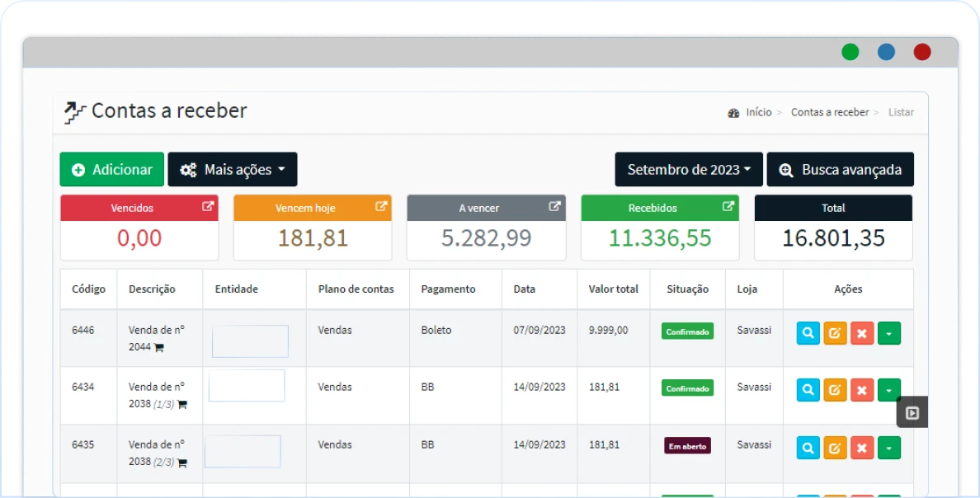Delete record 6435 using red X icon
This screenshot has width=980, height=498.
(x=862, y=448)
